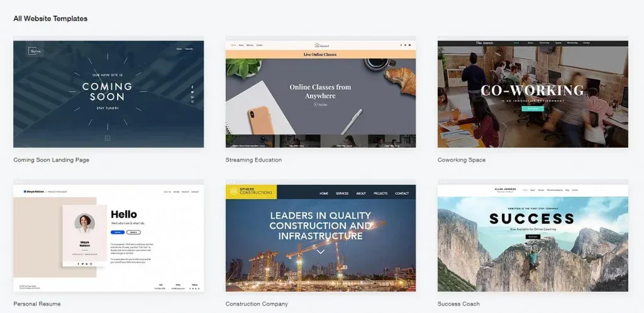This screenshot has height=313, width=644.
Task: Open the Streaming Education template link
Action: tap(253, 160)
